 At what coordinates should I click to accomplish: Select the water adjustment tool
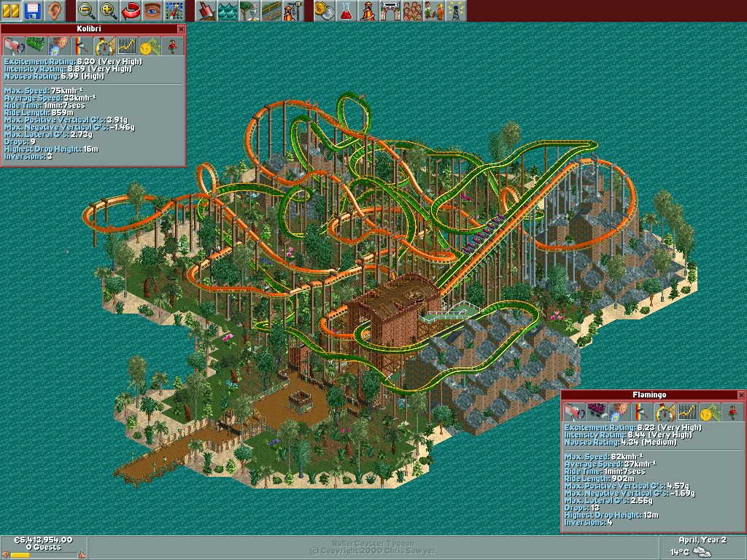[228, 10]
